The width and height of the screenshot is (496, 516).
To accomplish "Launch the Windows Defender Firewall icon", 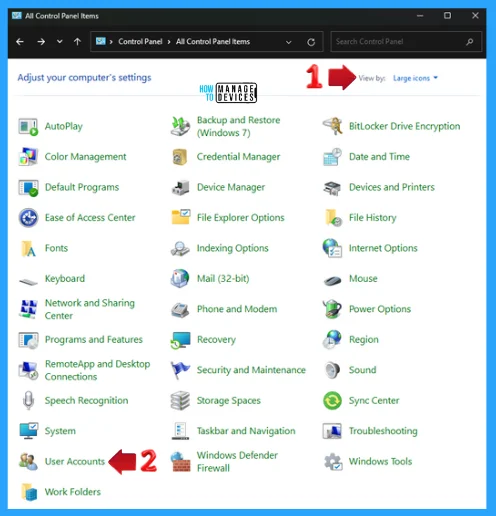I will [x=180, y=462].
